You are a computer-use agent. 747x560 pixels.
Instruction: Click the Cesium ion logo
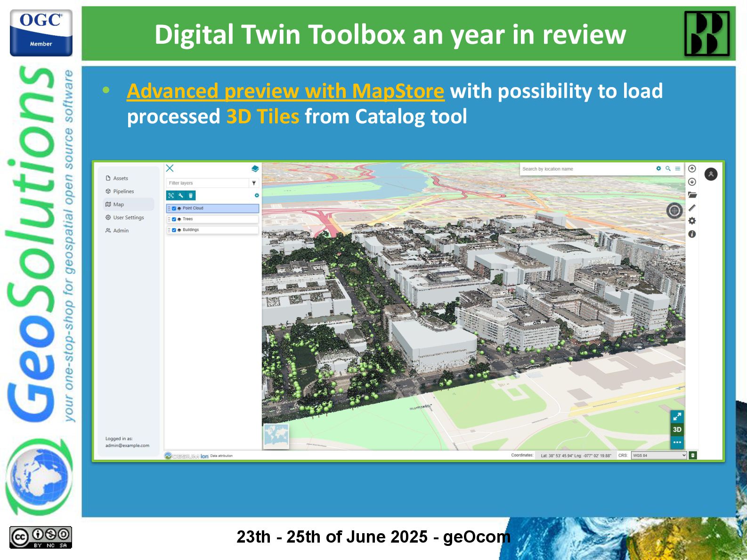coord(186,456)
